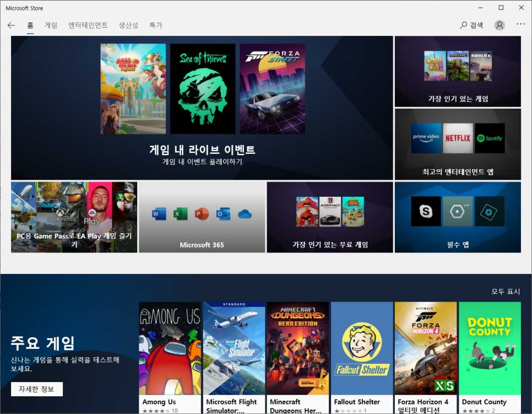Click the SpongeBob game icon
Viewport: 532px width, 414px height.
click(353, 211)
